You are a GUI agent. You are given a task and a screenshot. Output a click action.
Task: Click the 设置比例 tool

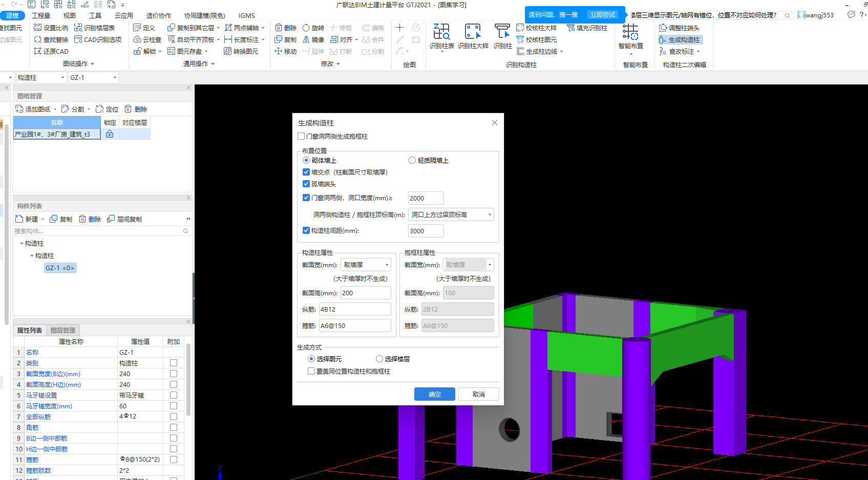coord(51,28)
